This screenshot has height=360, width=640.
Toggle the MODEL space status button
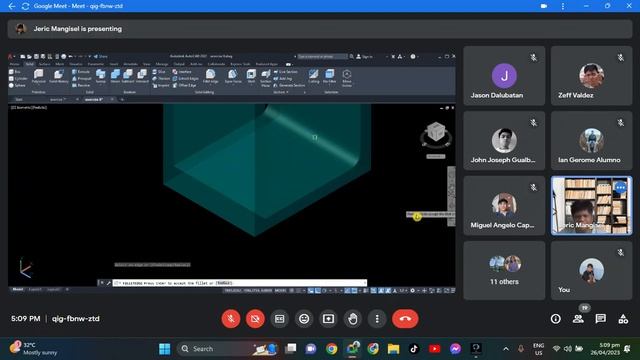(280, 291)
